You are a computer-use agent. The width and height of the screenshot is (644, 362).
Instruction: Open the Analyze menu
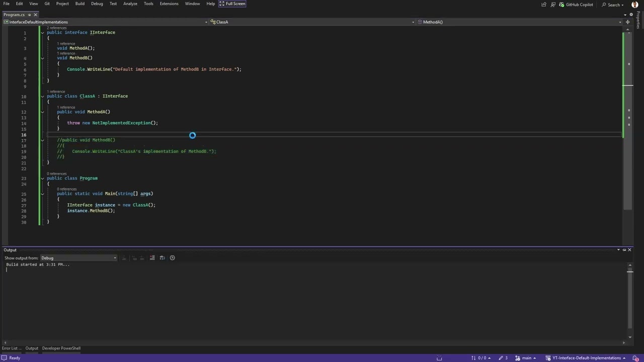pyautogui.click(x=130, y=4)
